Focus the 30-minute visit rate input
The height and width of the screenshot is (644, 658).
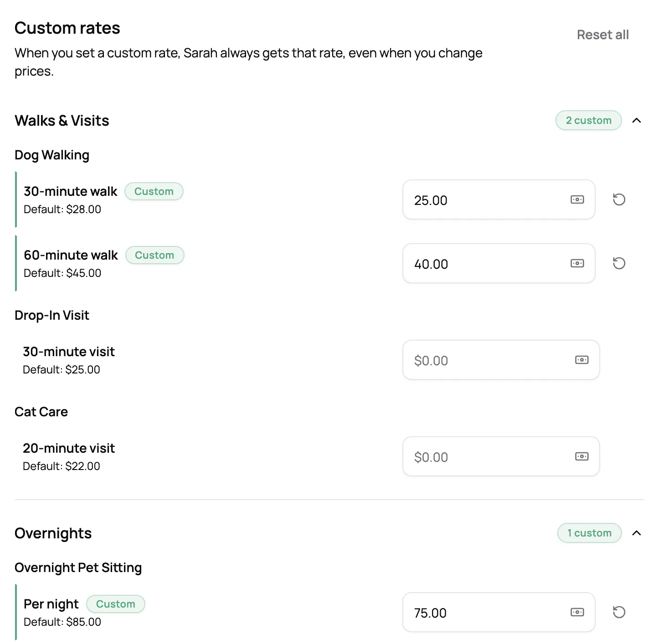pos(501,360)
